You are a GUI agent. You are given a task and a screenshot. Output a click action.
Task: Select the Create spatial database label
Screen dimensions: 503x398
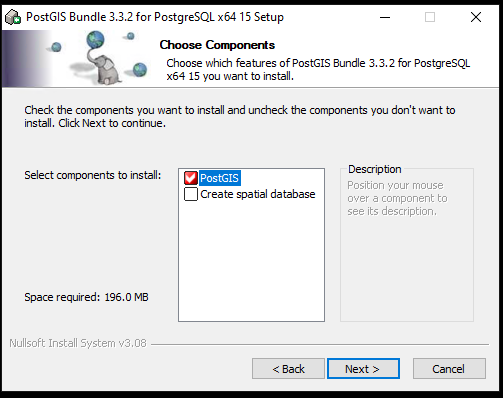[258, 194]
